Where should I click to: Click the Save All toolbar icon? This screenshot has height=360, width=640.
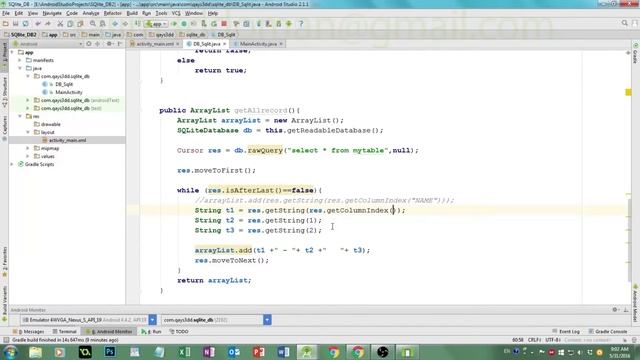pyautogui.click(x=16, y=24)
